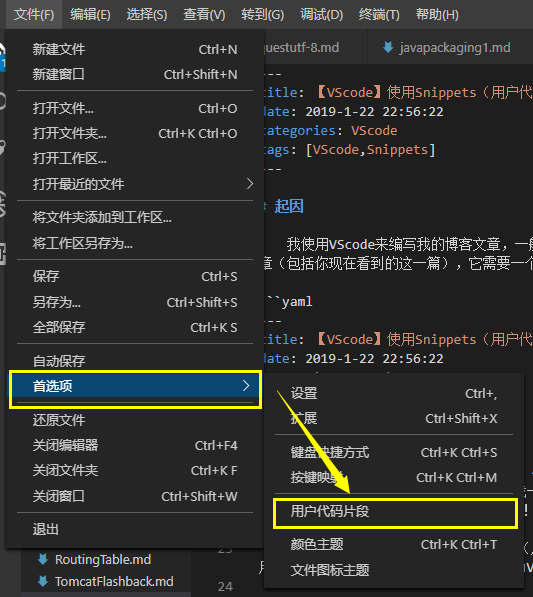533x597 pixels.
Task: Expand 打开最近的文件 submenu chevron
Action: click(x=250, y=184)
